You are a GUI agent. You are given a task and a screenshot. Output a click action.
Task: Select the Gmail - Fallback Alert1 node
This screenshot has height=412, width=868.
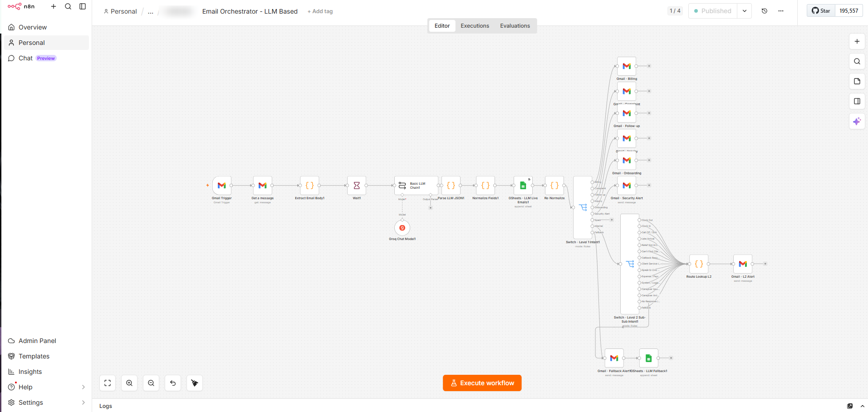(x=614, y=358)
